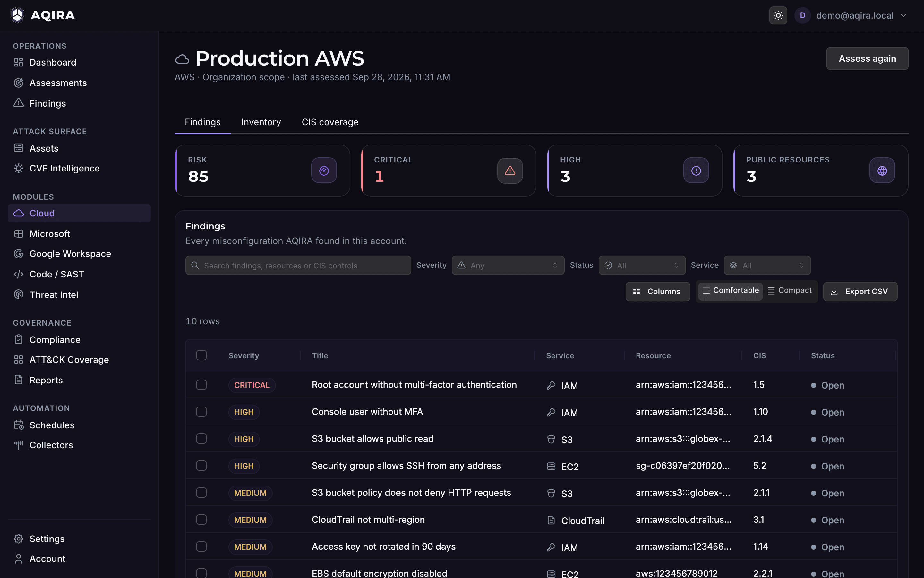Check the Root account without MFA row
The width and height of the screenshot is (924, 578).
(201, 385)
